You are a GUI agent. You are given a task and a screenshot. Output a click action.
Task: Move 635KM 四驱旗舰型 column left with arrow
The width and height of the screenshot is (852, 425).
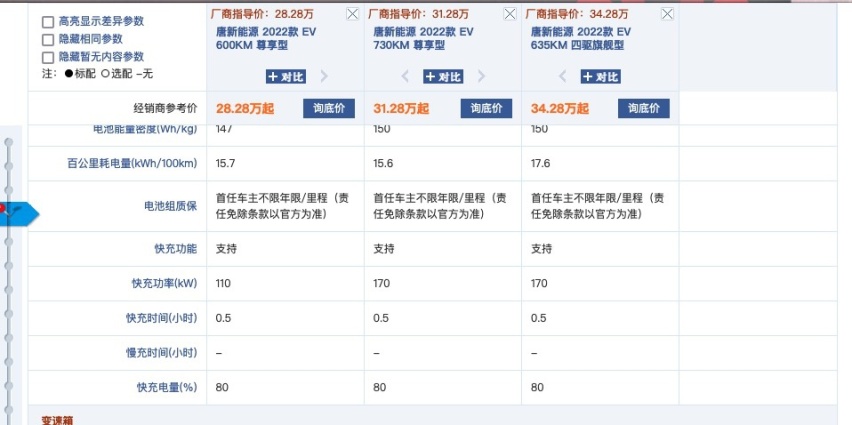562,77
